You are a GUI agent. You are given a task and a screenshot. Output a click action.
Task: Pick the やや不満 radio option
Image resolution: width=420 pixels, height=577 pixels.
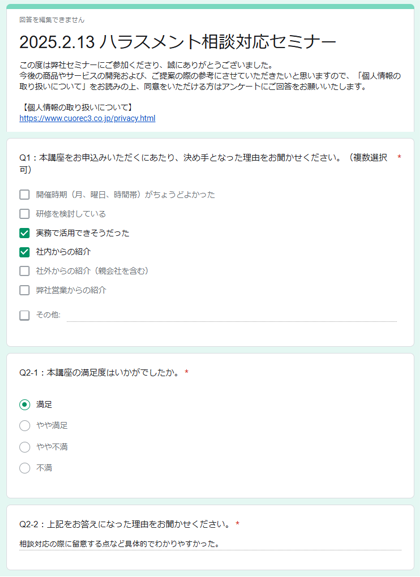[25, 447]
